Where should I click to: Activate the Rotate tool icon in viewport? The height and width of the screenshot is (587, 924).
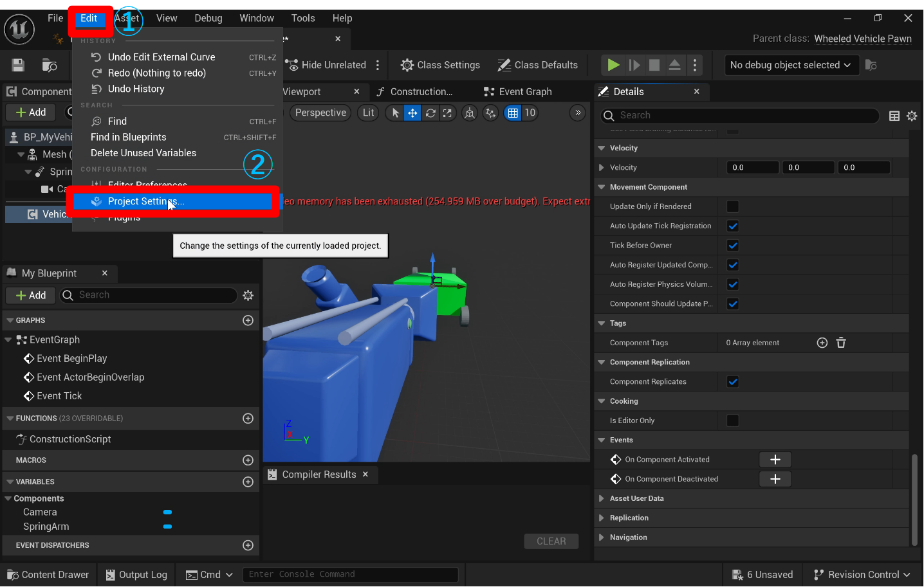click(430, 113)
